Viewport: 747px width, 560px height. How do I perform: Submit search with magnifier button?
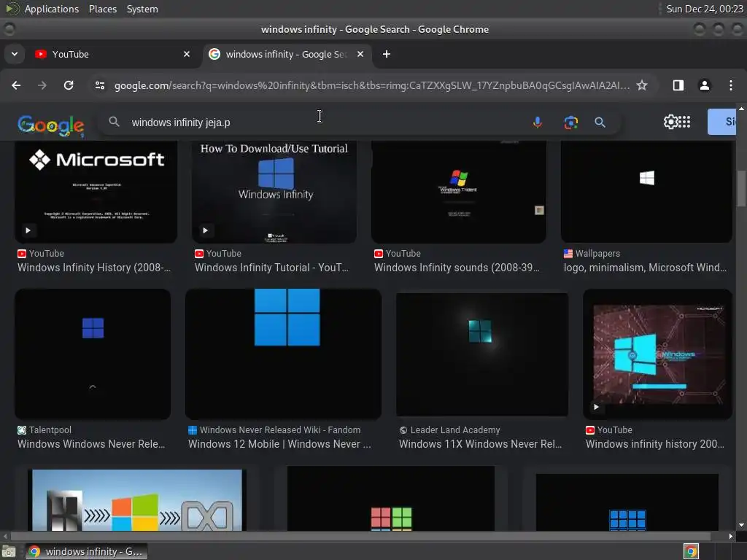[600, 122]
